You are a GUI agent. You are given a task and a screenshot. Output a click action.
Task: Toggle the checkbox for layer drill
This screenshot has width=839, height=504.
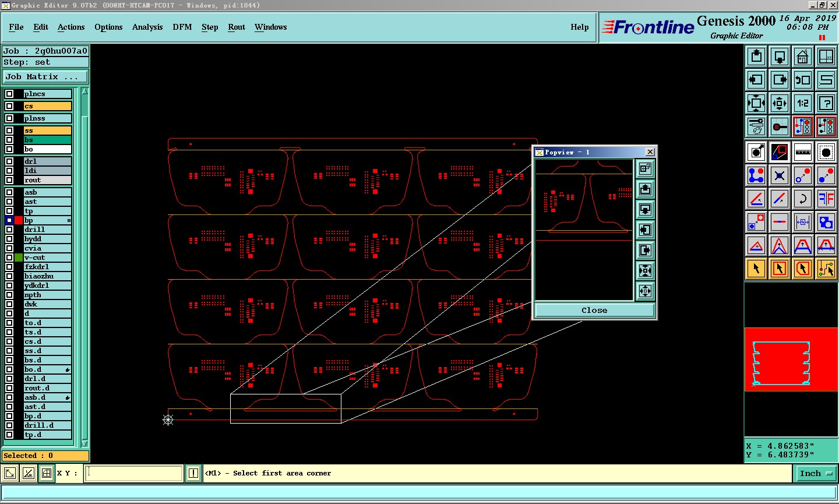(9, 230)
